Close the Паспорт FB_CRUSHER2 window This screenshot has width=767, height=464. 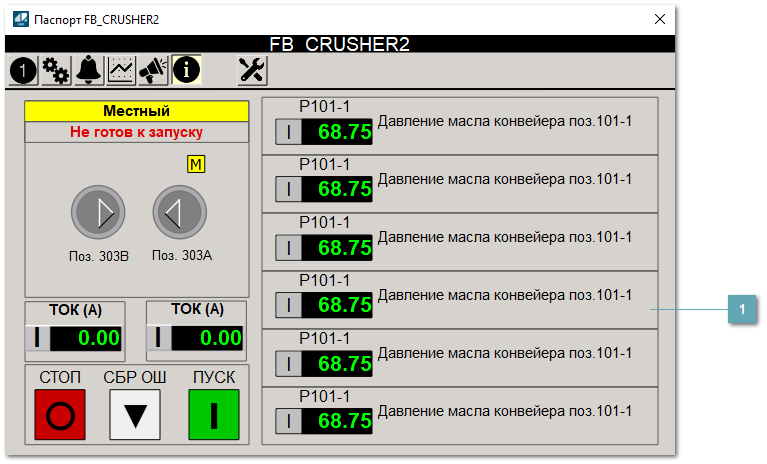pos(659,19)
